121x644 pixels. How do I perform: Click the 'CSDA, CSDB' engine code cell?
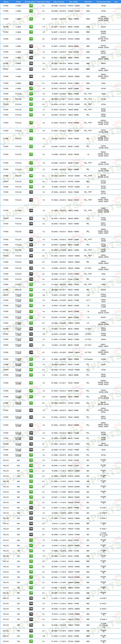tap(103, 306)
